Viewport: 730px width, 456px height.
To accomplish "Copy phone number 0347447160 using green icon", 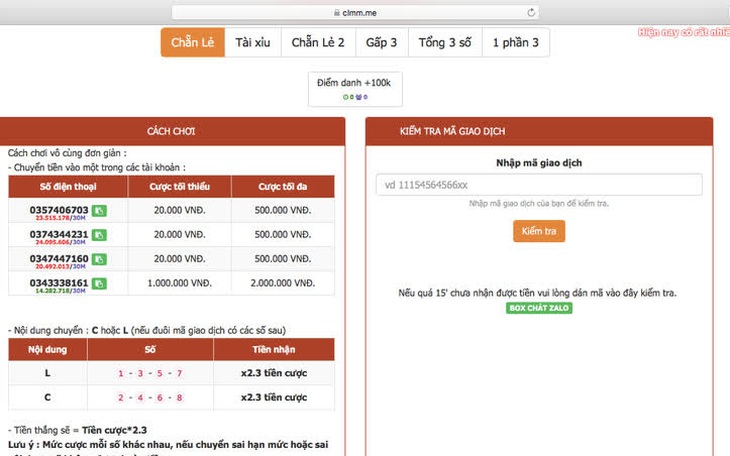I will 99,259.
